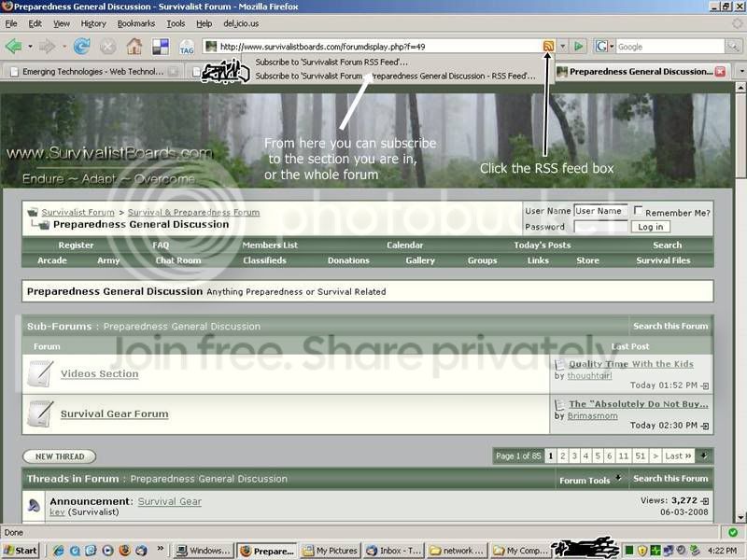
Task: Choose Subscribe to Preparedness General Discussion RSS Feed
Action: [x=395, y=76]
